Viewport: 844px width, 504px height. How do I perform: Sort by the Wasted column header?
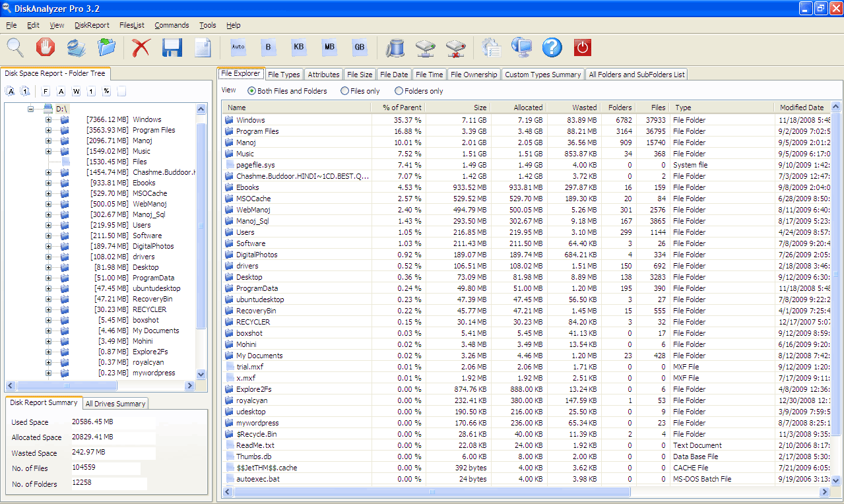pyautogui.click(x=573, y=107)
